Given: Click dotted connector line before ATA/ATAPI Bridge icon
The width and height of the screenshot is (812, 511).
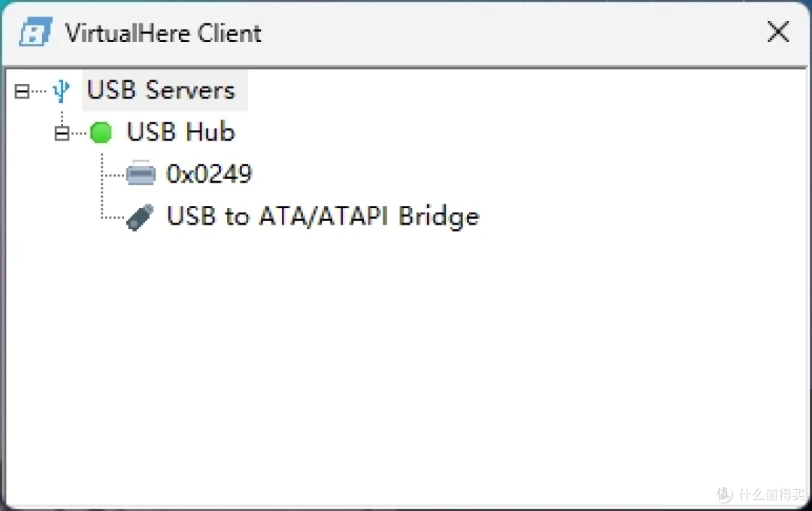Looking at the screenshot, I should (x=114, y=217).
